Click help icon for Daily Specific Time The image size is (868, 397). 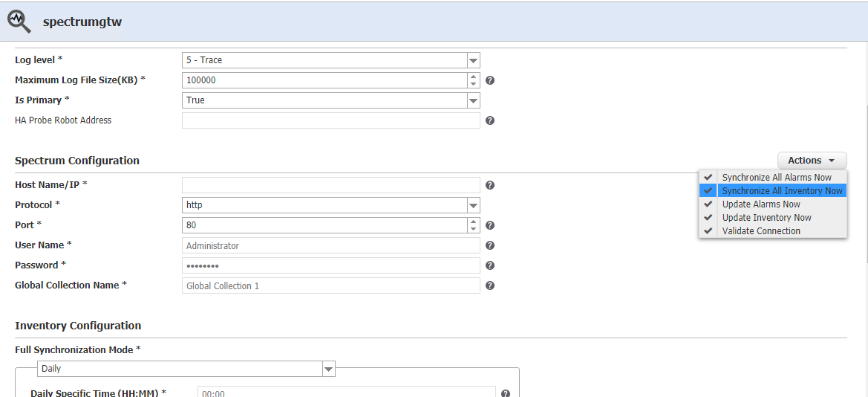(x=506, y=394)
